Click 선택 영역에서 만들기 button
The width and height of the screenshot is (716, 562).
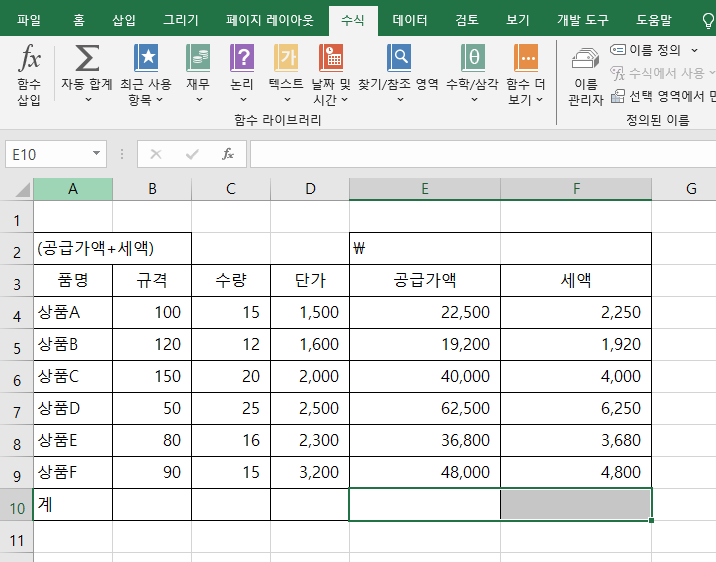click(x=663, y=96)
